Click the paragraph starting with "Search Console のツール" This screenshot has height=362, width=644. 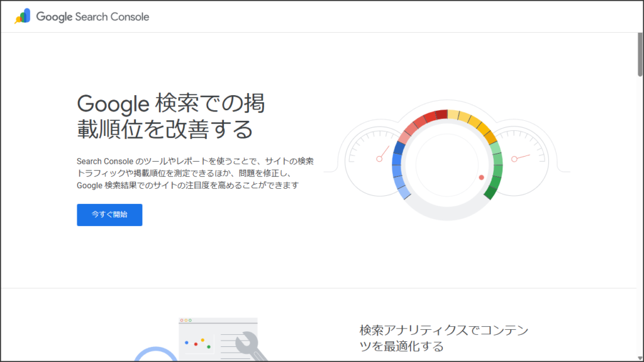point(195,173)
